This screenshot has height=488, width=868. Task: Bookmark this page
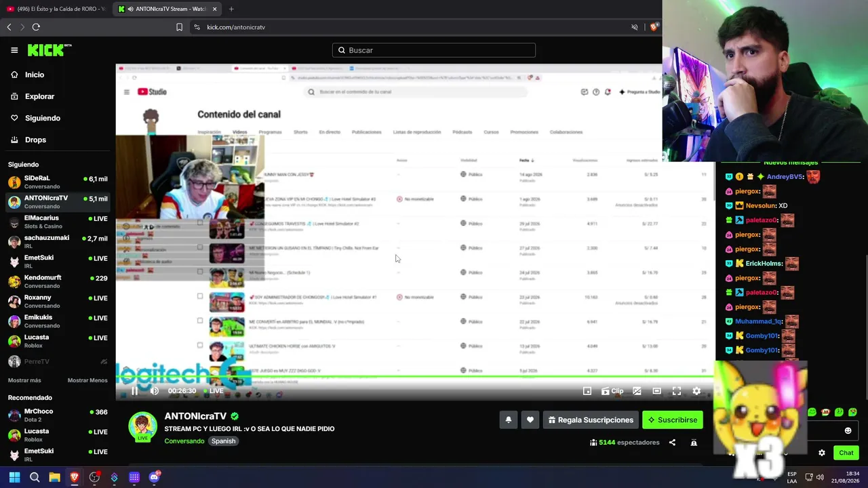pyautogui.click(x=179, y=27)
